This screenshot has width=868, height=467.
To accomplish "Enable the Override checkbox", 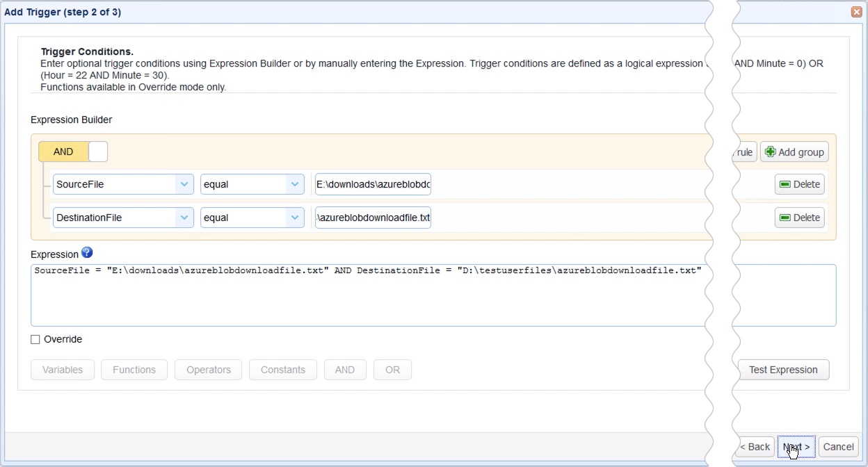I will click(34, 339).
